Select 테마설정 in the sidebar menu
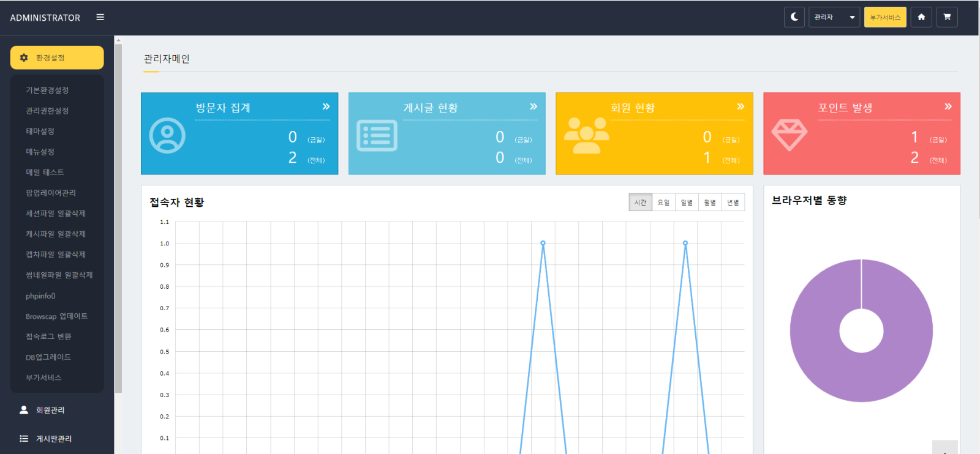Screen dimensions: 980x454 click(x=40, y=131)
